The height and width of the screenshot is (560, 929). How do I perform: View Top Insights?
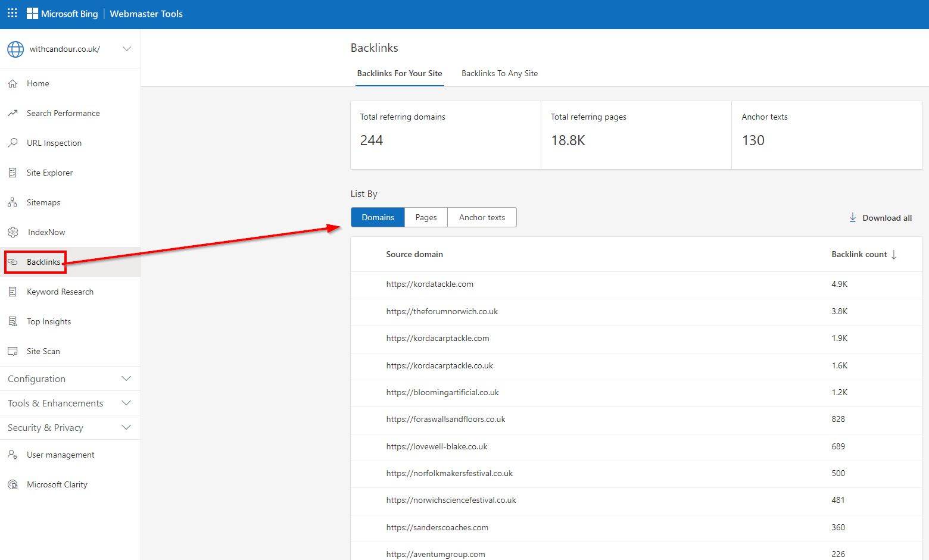70,321
